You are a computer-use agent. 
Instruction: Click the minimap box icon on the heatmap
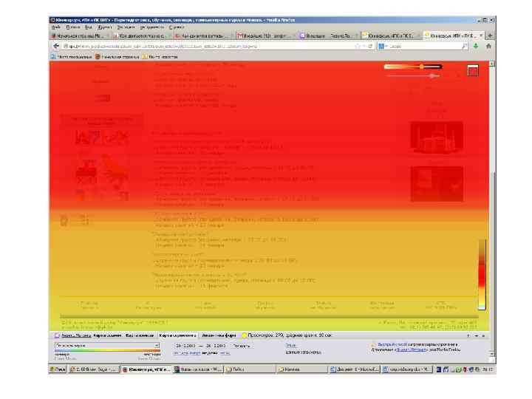click(x=473, y=70)
